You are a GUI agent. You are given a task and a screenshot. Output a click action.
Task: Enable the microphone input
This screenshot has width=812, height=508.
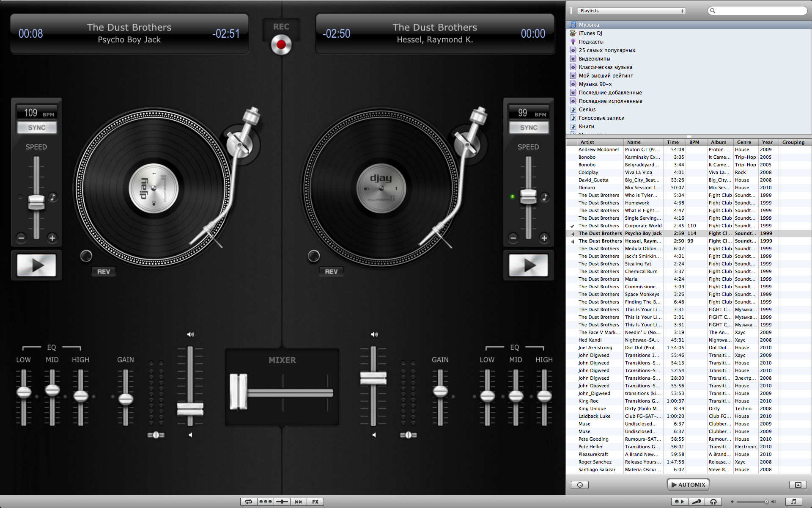[696, 502]
